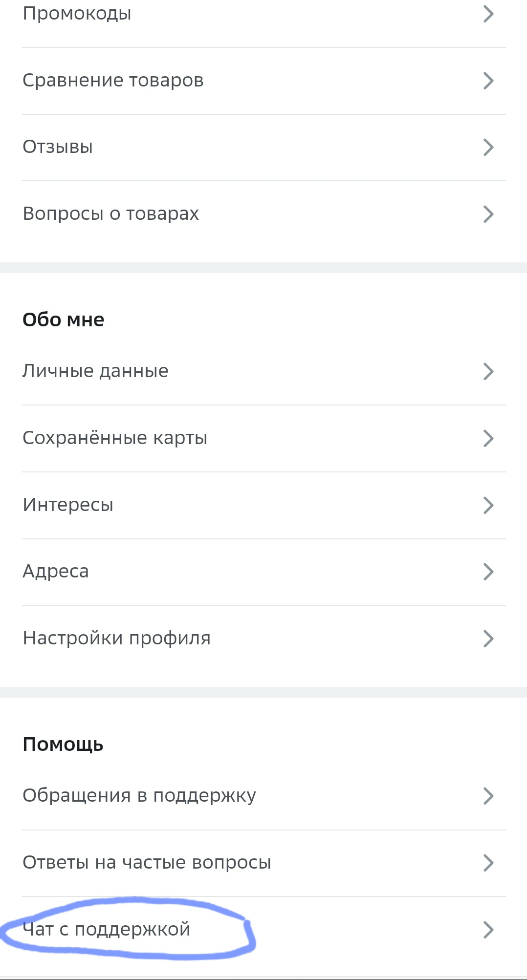Tap the chevron next to Промокоды
Viewport: 527px width, 980px height.
pos(488,14)
